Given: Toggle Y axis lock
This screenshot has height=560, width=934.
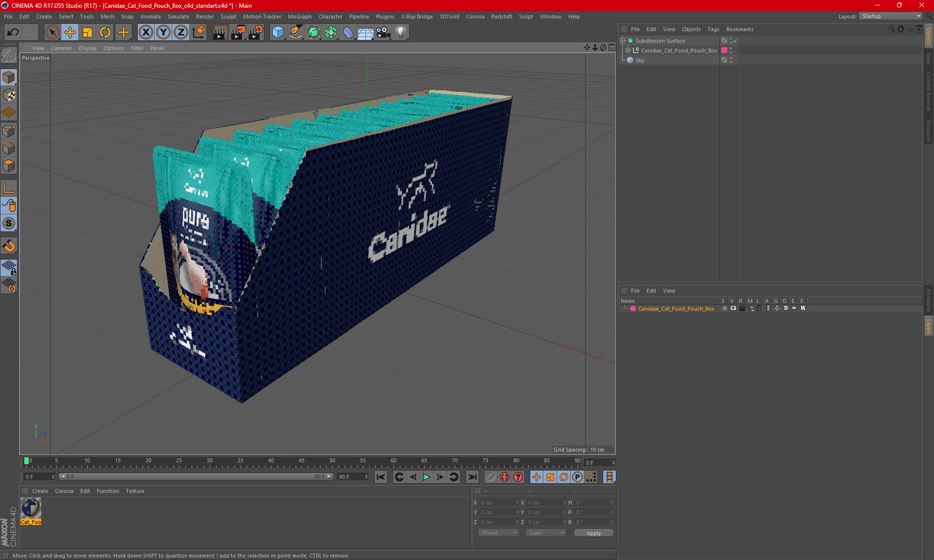Looking at the screenshot, I should [163, 33].
